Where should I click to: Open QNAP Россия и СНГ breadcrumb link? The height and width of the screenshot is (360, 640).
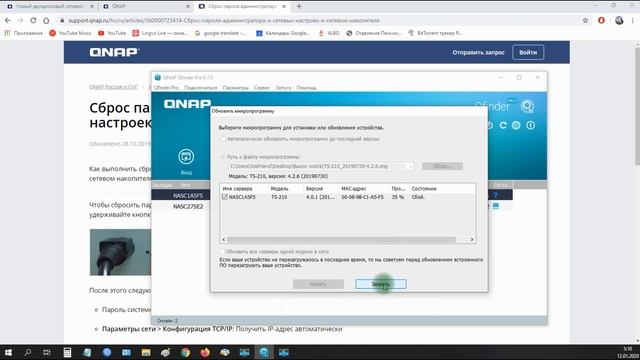113,87
